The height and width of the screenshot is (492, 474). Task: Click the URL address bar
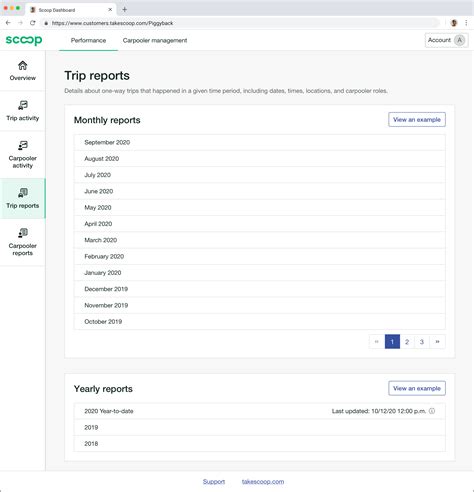[x=240, y=23]
